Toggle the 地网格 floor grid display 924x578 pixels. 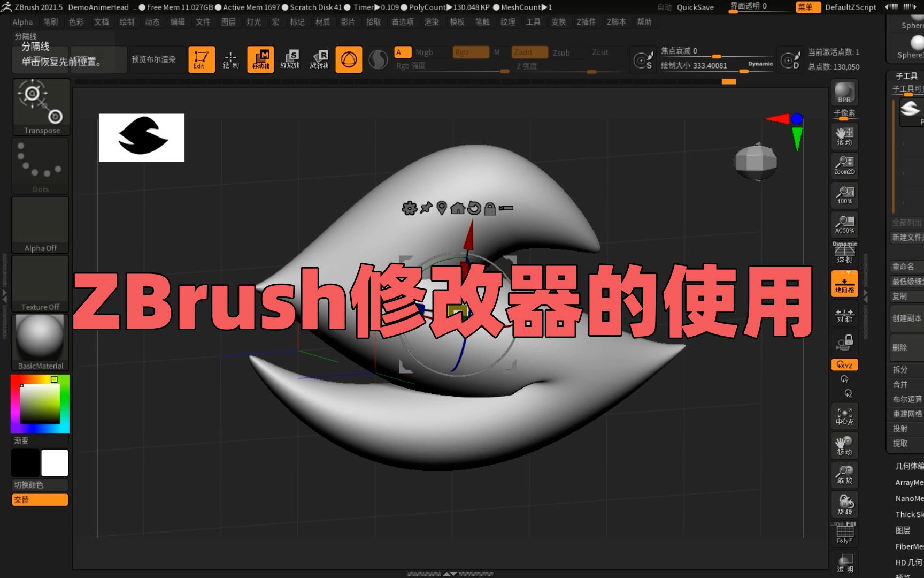click(845, 283)
